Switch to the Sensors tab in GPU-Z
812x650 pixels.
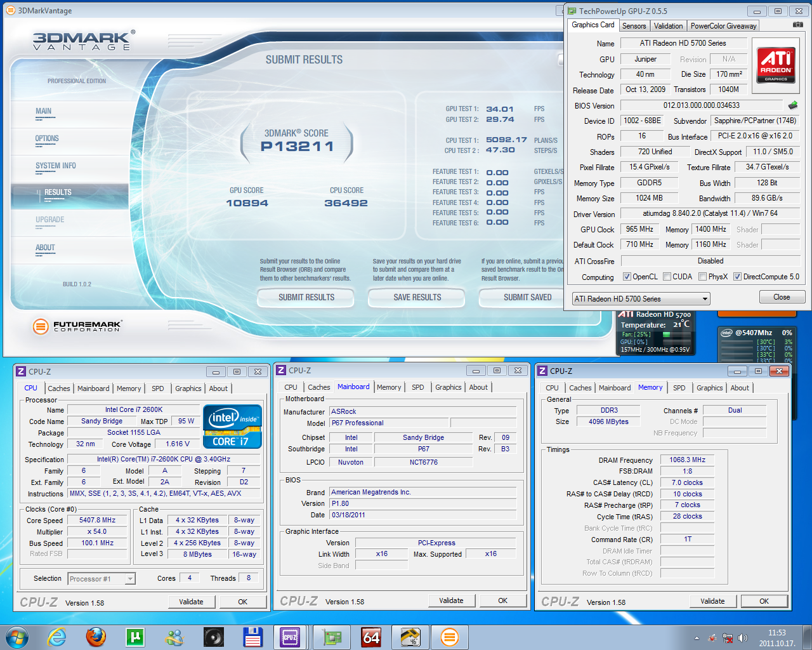pos(634,26)
